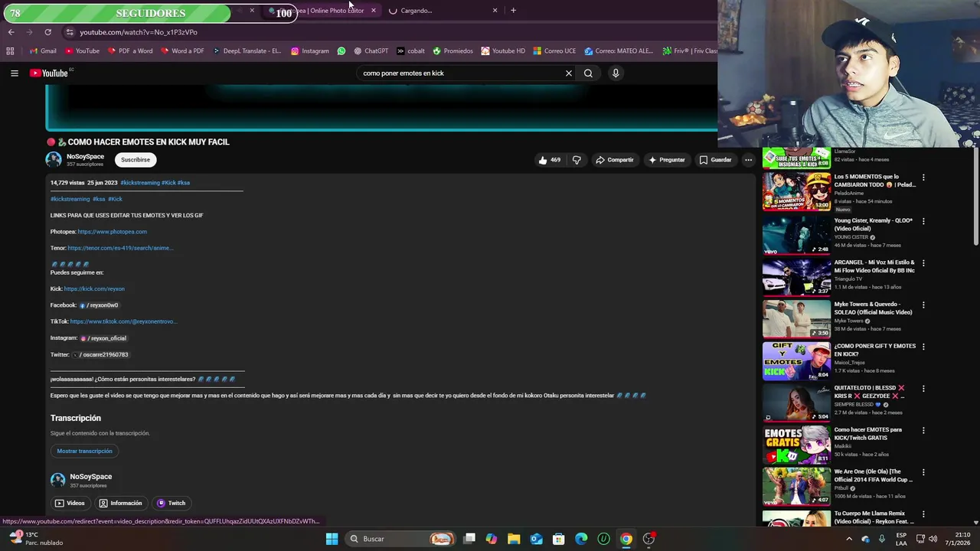980x551 pixels.
Task: Open Outlook from the taskbar
Action: pyautogui.click(x=536, y=539)
